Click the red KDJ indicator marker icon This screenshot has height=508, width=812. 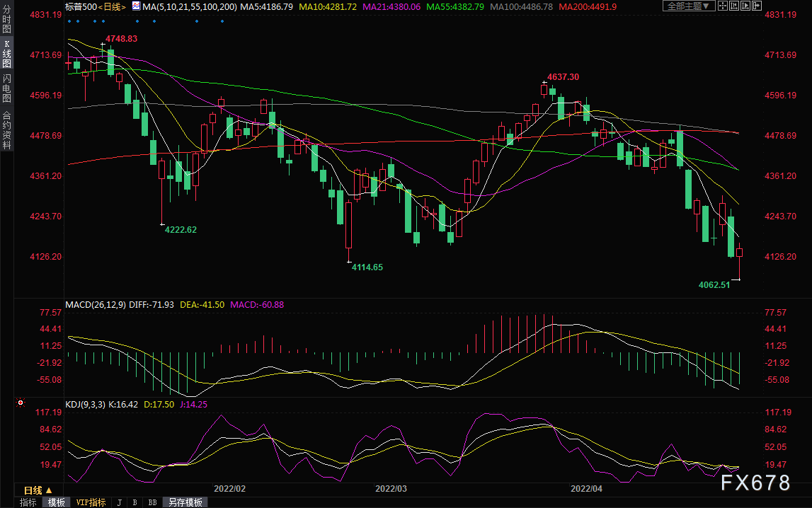21,403
